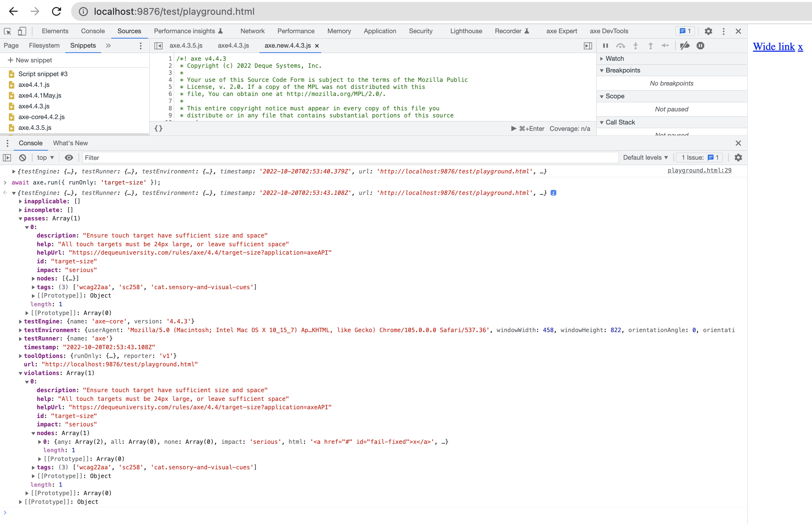Click the step into next function call icon
Screen dimensions: 812x524
pyautogui.click(x=636, y=46)
